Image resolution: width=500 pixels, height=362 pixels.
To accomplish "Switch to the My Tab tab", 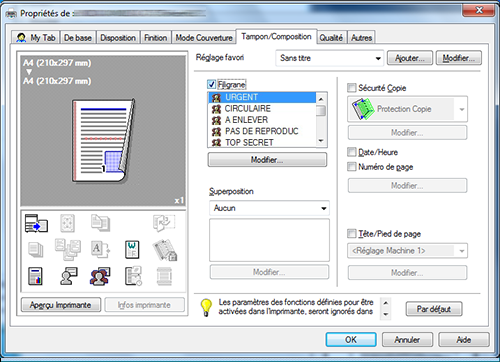I will coord(36,38).
